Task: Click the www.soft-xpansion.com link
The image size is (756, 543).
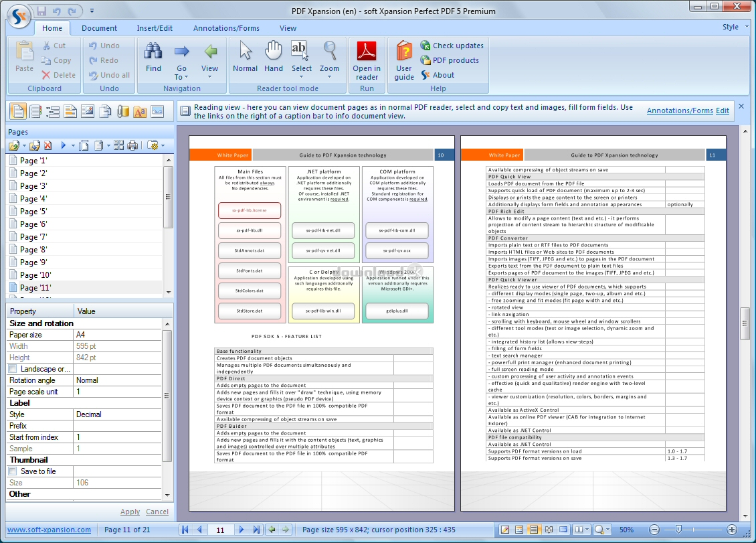Action: tap(49, 530)
